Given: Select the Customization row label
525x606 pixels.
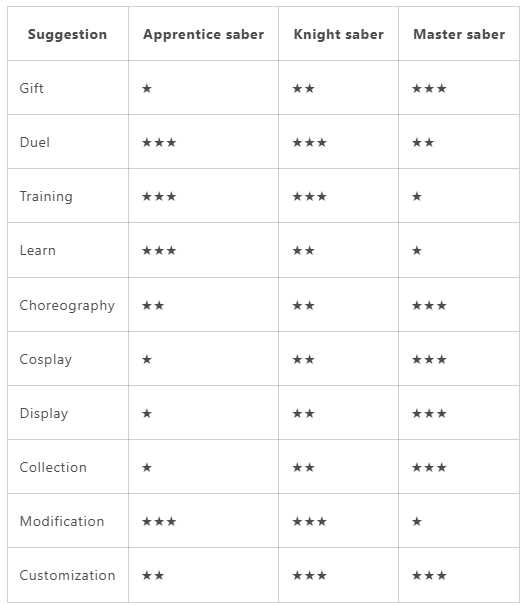Looking at the screenshot, I should pyautogui.click(x=67, y=575).
